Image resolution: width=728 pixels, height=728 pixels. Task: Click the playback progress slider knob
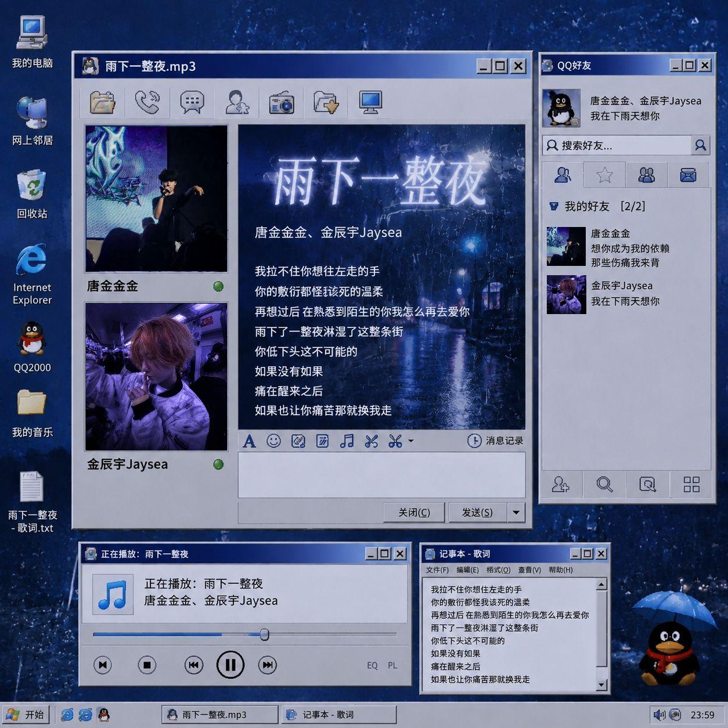pos(264,635)
